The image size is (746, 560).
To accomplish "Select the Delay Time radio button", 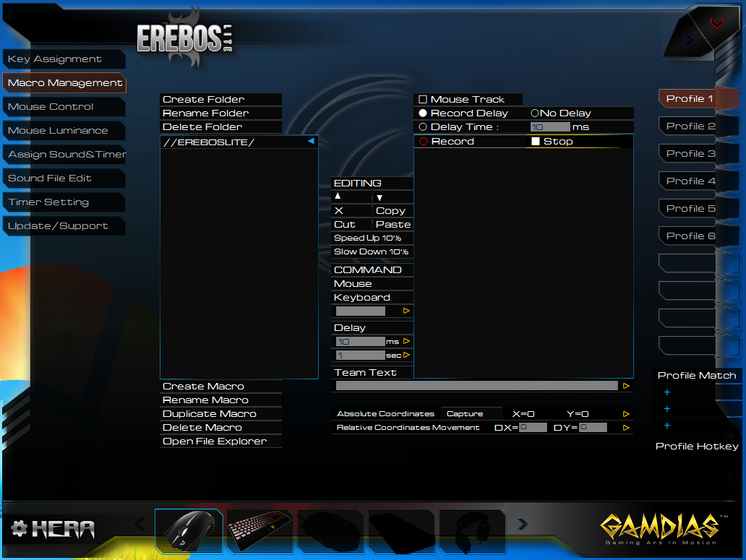I will [422, 126].
